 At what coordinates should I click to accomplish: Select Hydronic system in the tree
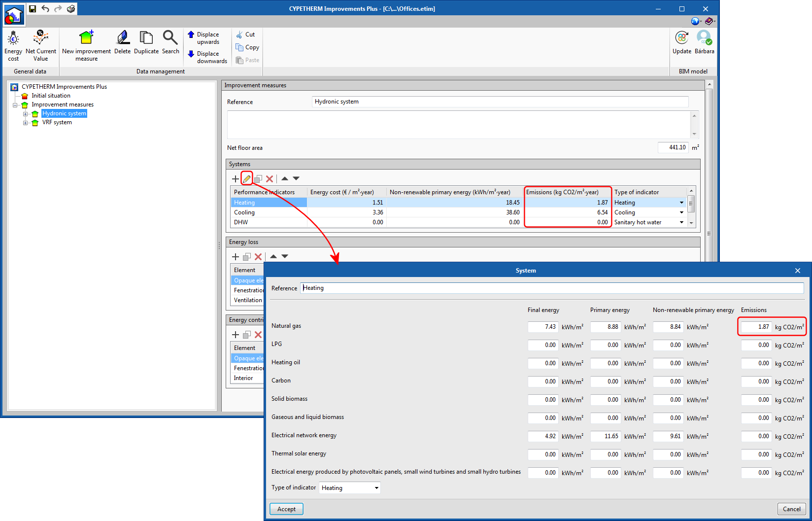pyautogui.click(x=64, y=113)
